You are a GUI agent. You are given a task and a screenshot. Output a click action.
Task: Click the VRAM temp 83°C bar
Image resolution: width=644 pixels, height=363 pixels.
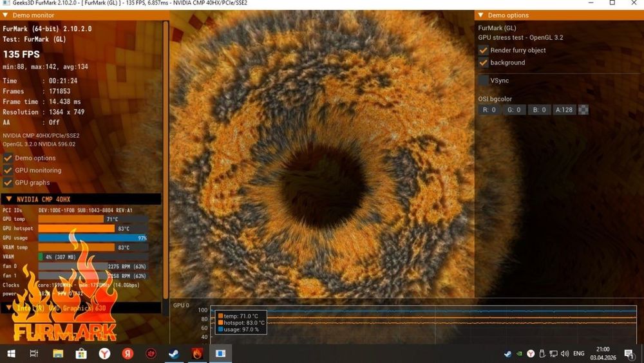coord(93,247)
